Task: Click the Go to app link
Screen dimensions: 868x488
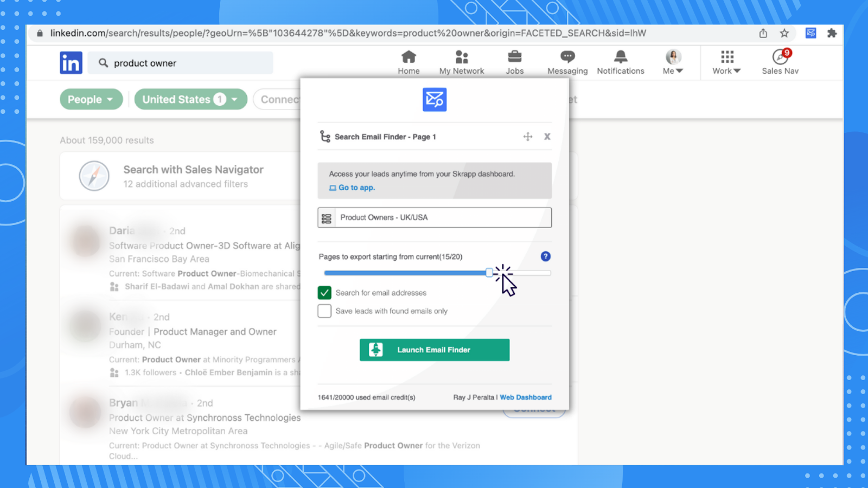Action: (352, 188)
